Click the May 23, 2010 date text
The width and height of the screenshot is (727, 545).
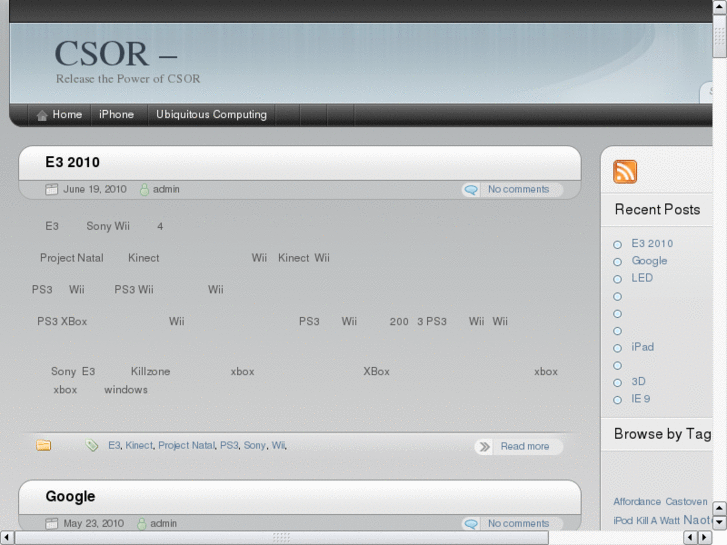(94, 523)
